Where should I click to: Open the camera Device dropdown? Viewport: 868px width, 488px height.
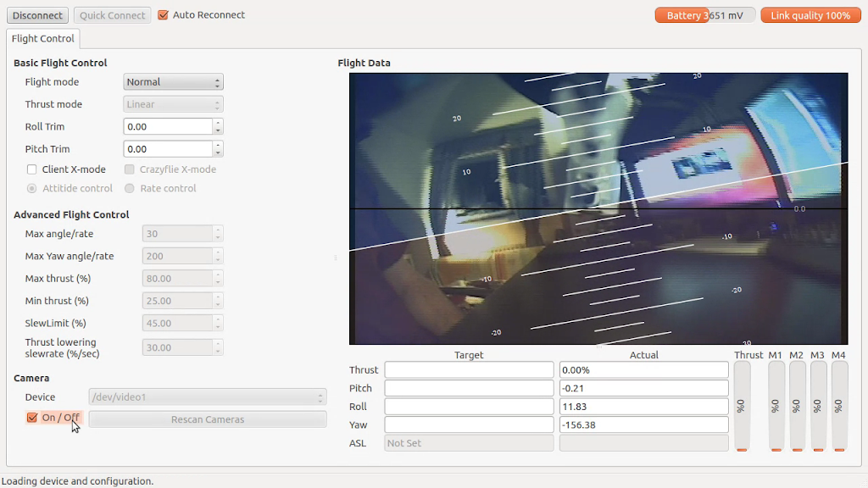click(x=208, y=396)
